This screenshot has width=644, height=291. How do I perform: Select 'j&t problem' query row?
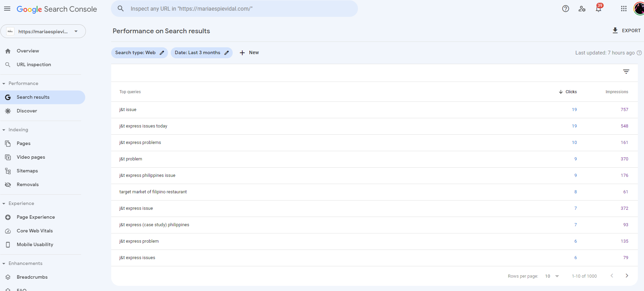point(374,159)
